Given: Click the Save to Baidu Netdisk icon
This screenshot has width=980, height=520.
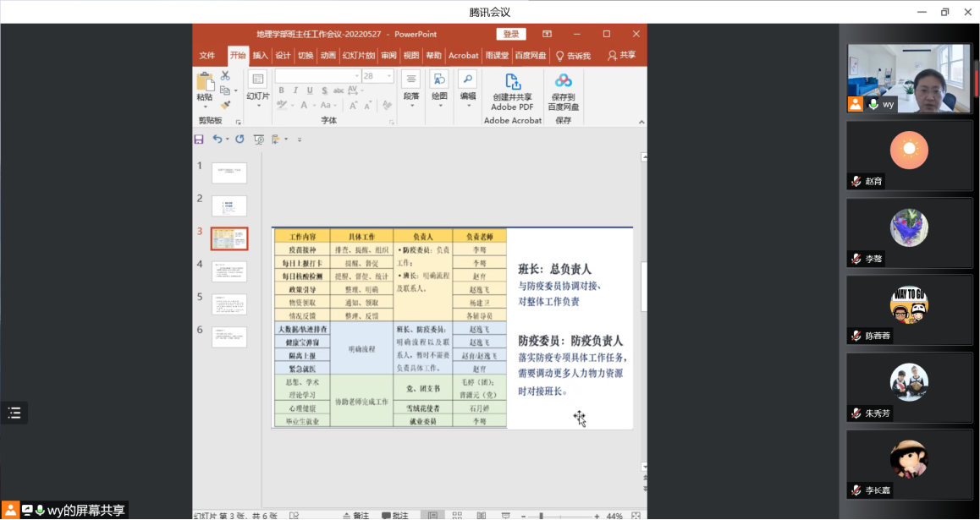Looking at the screenshot, I should tap(563, 81).
